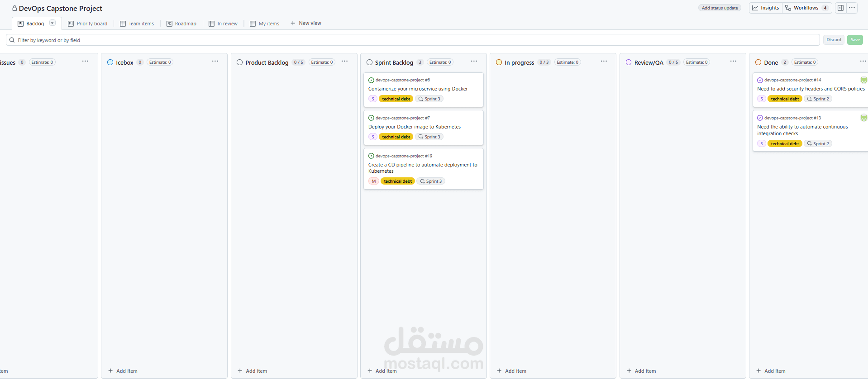This screenshot has height=380, width=868.
Task: Click technical debt label on card #13
Action: tap(785, 144)
